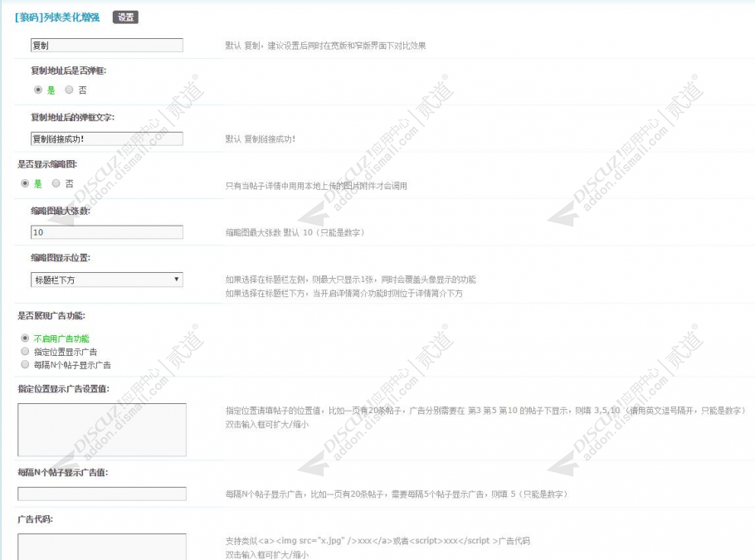Click the hint 默认 复制 comparison text
This screenshot has height=560, width=755.
[325, 46]
